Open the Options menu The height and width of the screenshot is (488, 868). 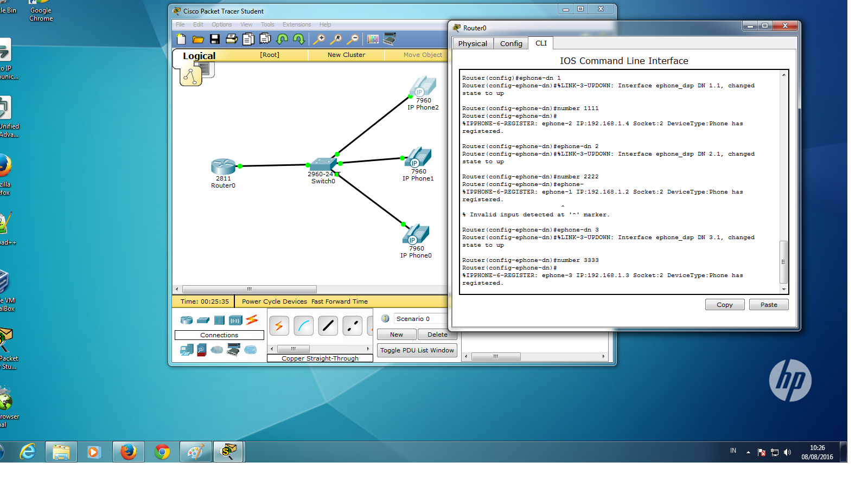tap(222, 24)
